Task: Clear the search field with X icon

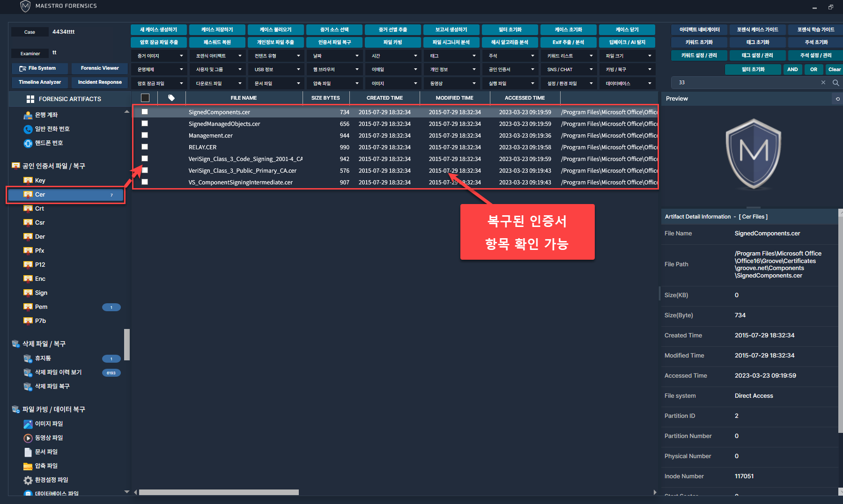Action: 823,83
